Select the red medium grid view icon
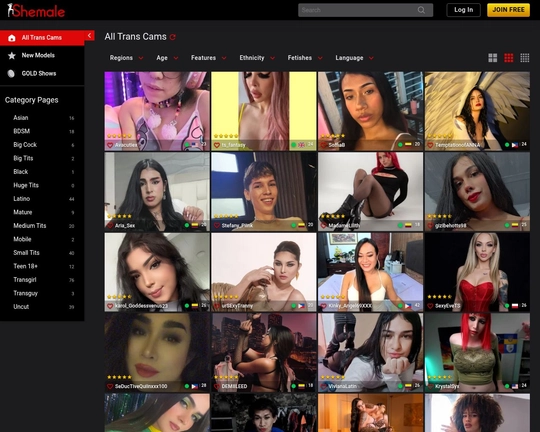The width and height of the screenshot is (540, 432). coord(509,58)
